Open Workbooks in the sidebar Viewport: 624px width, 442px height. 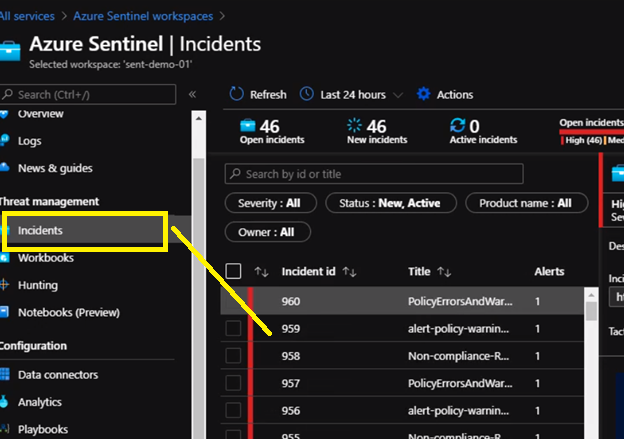46,258
